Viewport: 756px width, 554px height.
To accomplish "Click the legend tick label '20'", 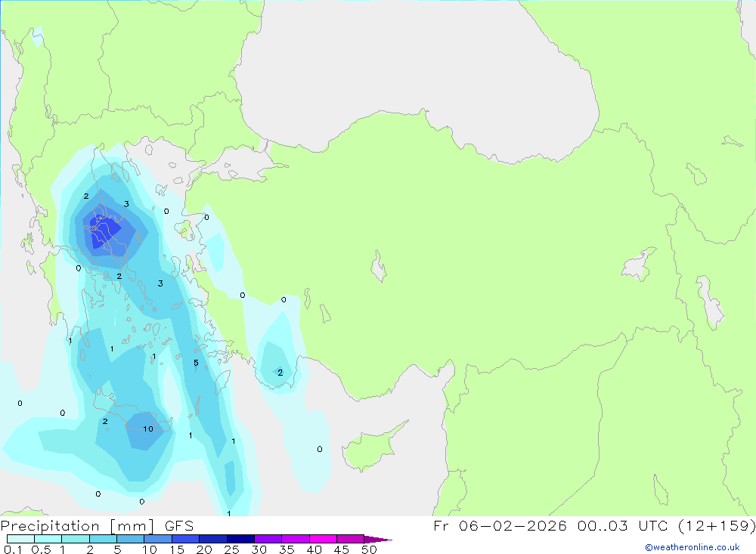I will pos(204,549).
